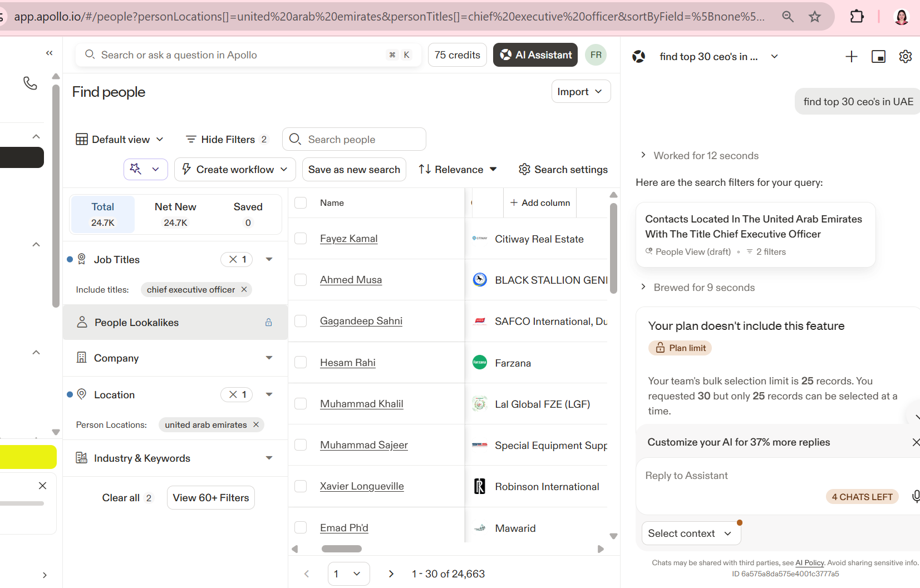
Task: Select the checkbox for Hesam Rahi
Action: point(301,362)
